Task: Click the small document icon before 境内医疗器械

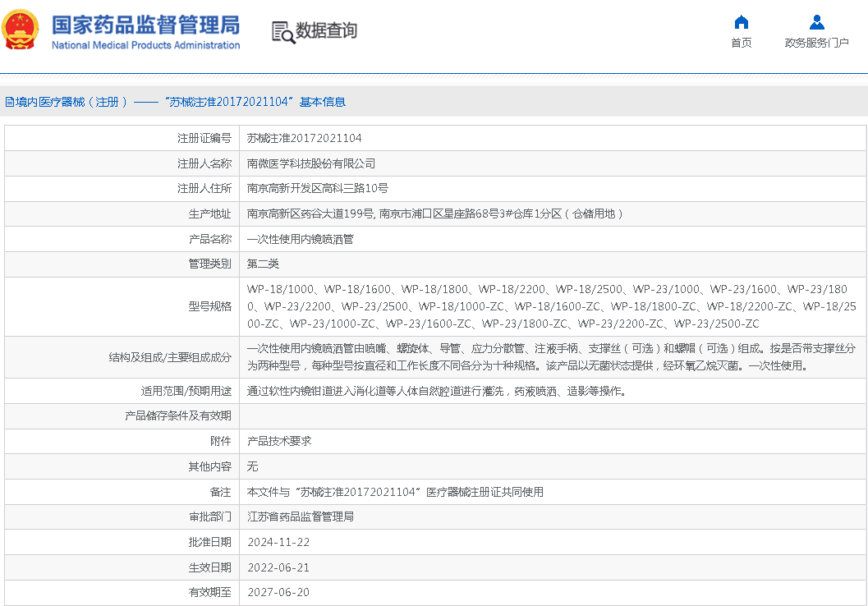Action: pos(9,102)
